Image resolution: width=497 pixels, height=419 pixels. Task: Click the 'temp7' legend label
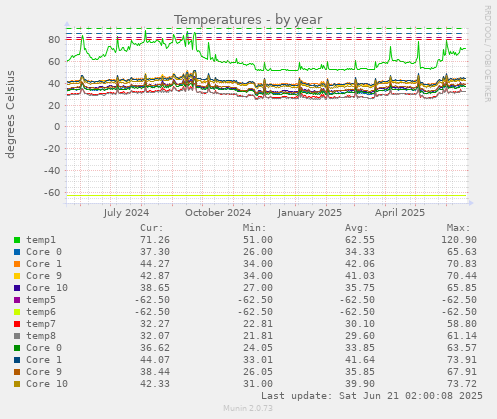pyautogui.click(x=41, y=324)
